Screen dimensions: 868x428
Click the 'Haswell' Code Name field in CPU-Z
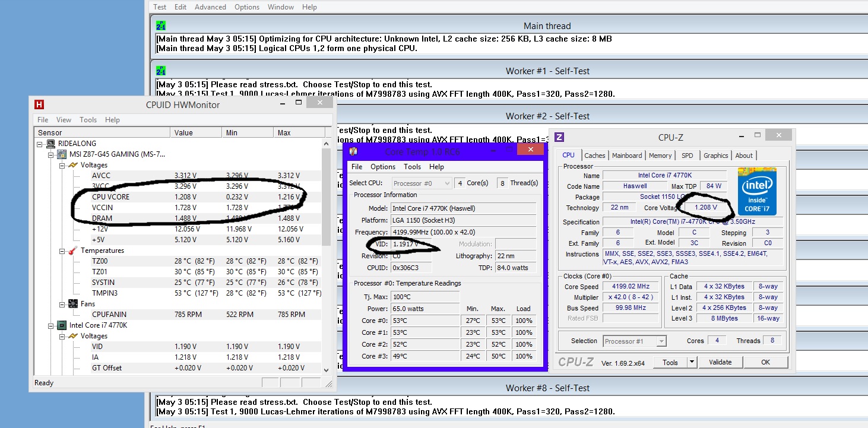click(634, 186)
